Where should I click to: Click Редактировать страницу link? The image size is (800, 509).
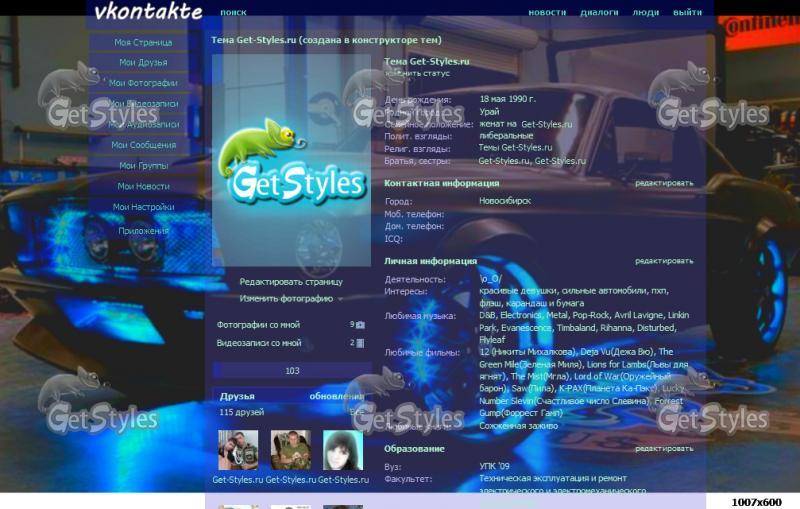(291, 282)
